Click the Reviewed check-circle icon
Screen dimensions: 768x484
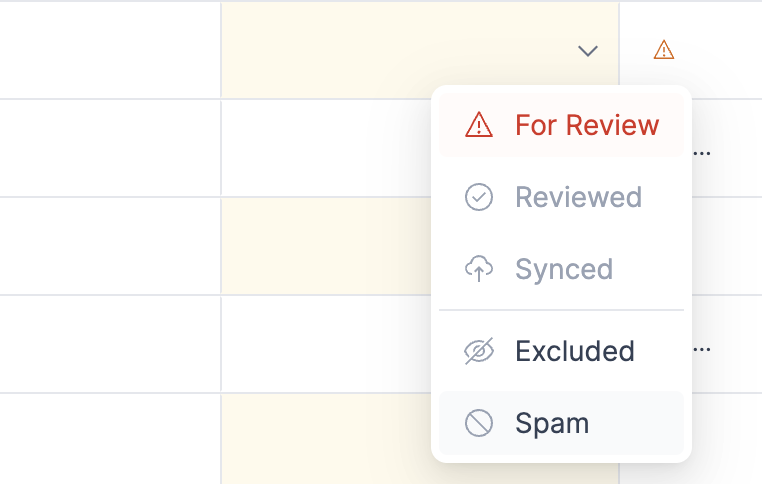pyautogui.click(x=479, y=197)
